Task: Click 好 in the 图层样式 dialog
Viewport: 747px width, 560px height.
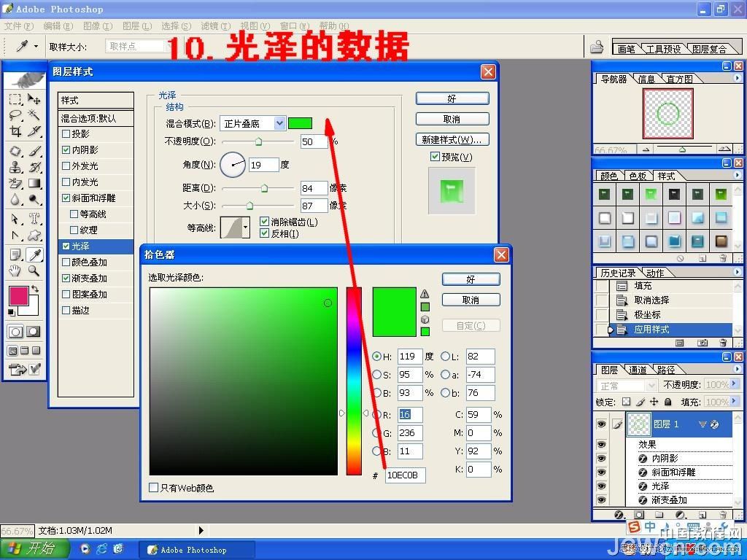Action: pos(452,98)
